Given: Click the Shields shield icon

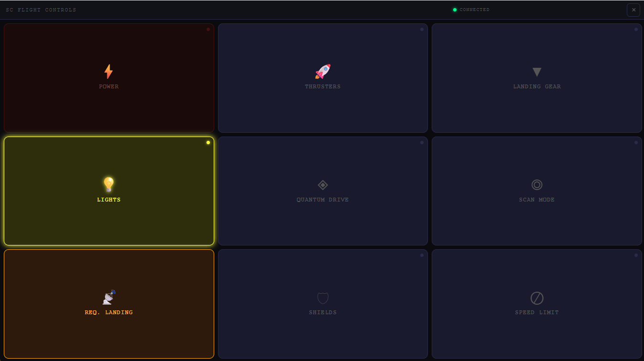Looking at the screenshot, I should click(x=323, y=298).
